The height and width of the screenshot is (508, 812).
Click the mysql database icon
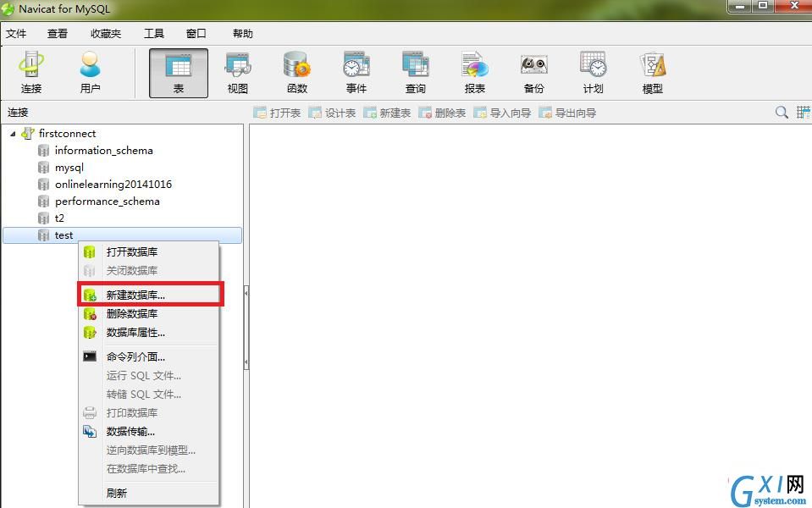click(43, 168)
